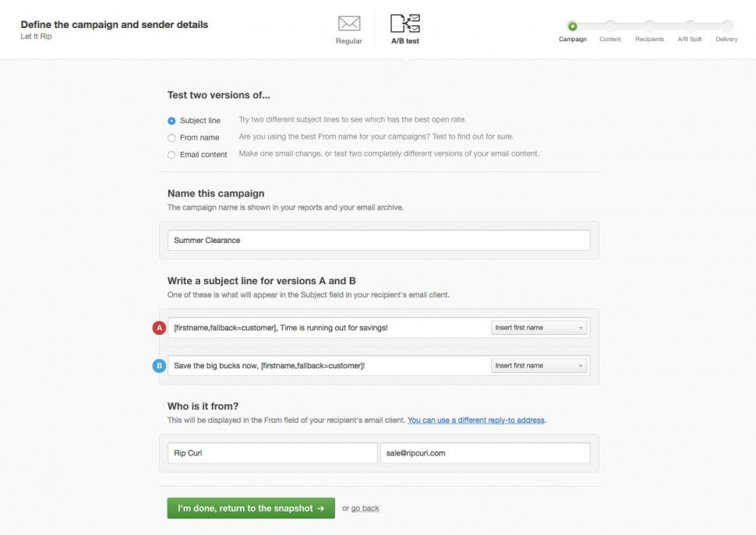Select the From name radio option
Viewport: 756px width, 535px height.
pyautogui.click(x=171, y=138)
